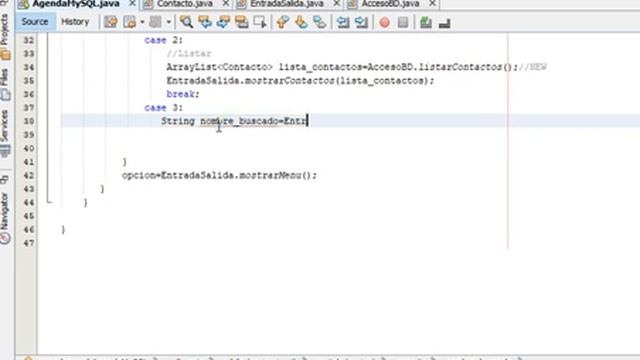Image resolution: width=640 pixels, height=360 pixels.
Task: Click 'String' keyword on line 38
Action: (178, 121)
